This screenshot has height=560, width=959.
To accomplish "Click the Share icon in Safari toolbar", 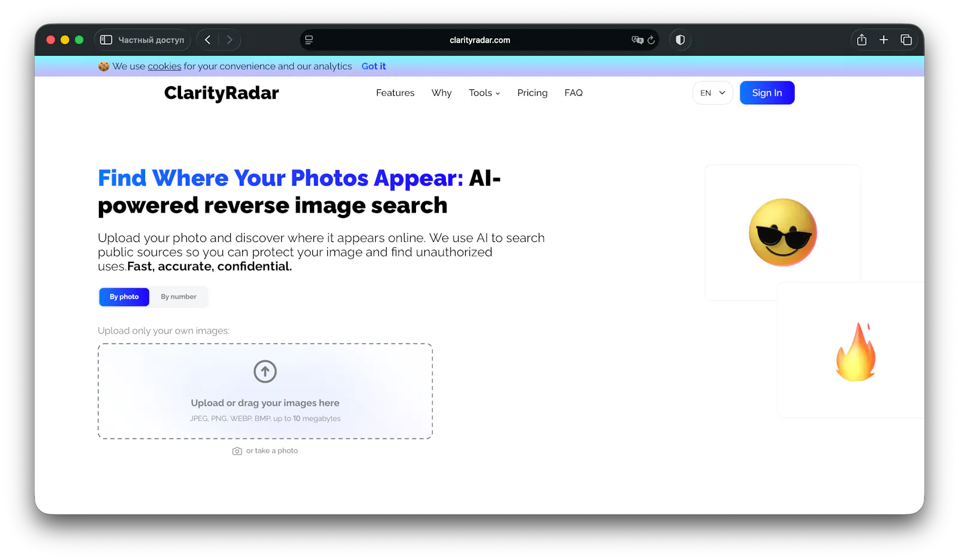I will pyautogui.click(x=862, y=40).
